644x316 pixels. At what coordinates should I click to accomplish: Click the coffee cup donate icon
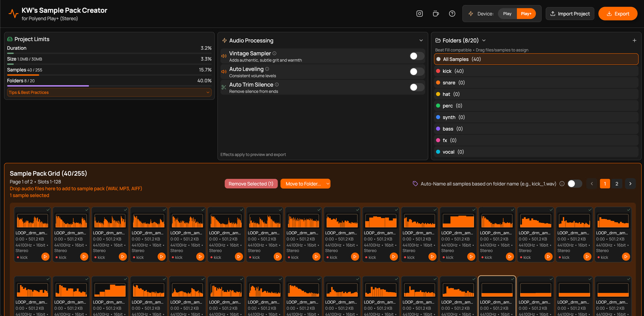(x=436, y=14)
